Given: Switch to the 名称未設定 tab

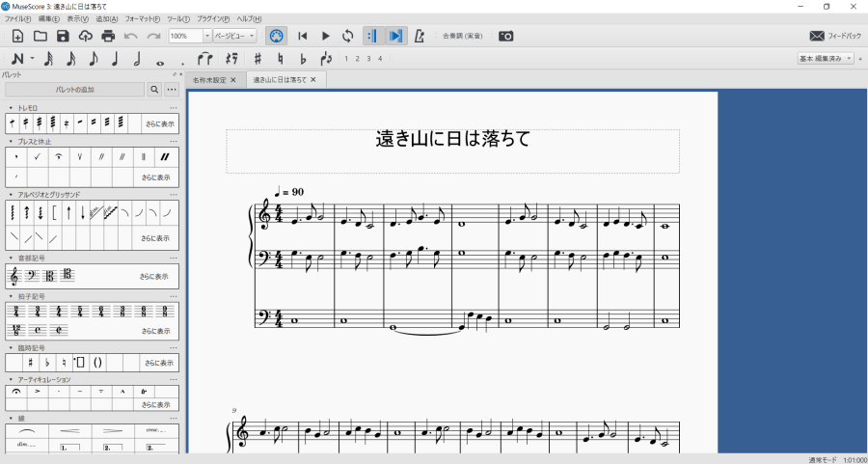Looking at the screenshot, I should point(210,80).
